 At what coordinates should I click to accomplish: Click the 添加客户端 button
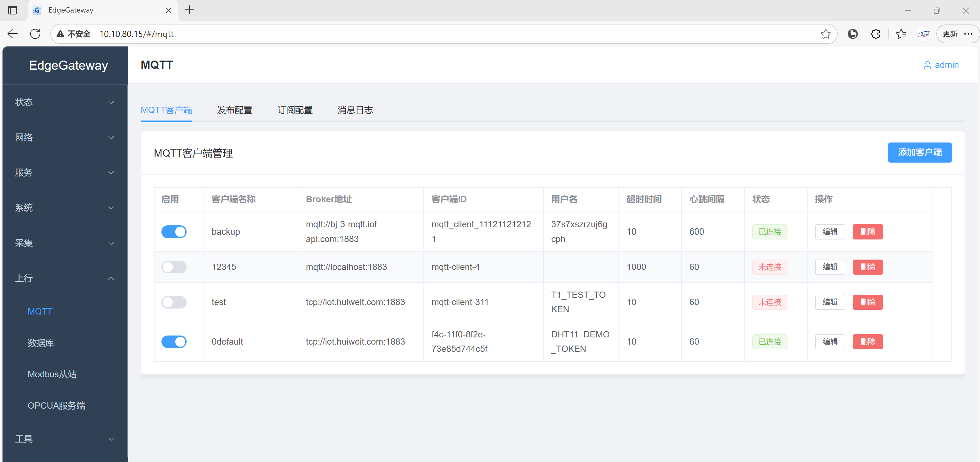click(x=919, y=153)
